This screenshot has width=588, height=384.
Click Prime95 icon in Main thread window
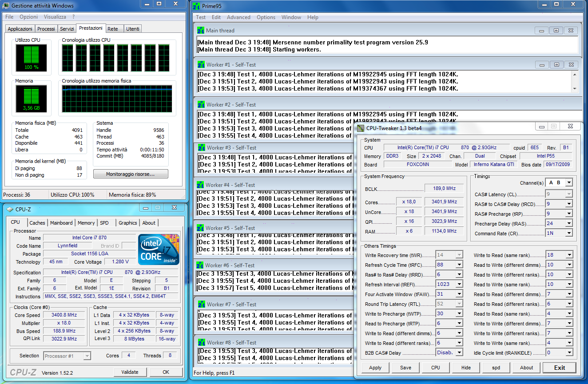[x=201, y=31]
